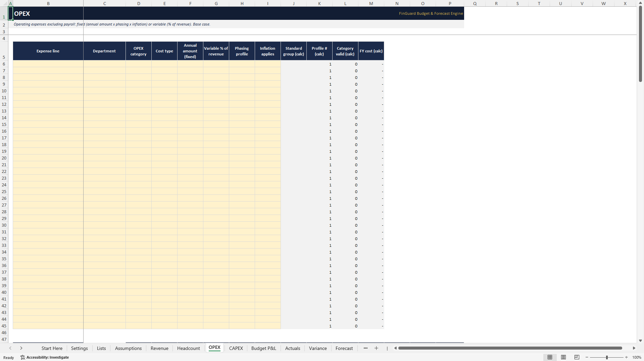Open the Revenue sheet tab

point(159,348)
